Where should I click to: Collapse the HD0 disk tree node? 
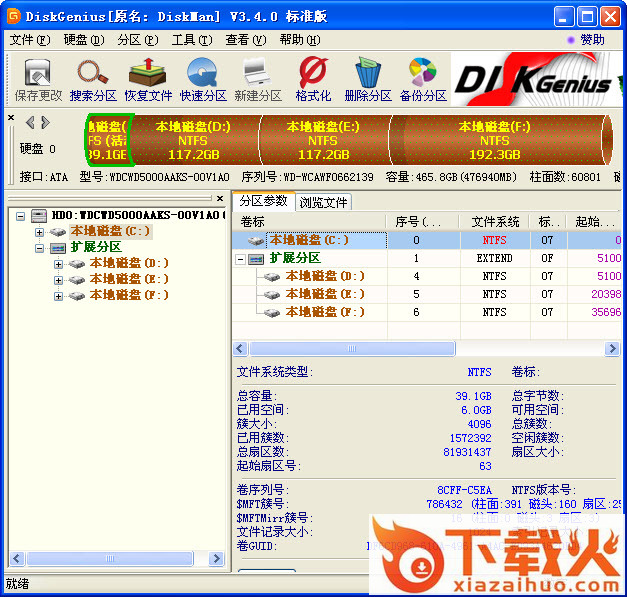point(22,216)
